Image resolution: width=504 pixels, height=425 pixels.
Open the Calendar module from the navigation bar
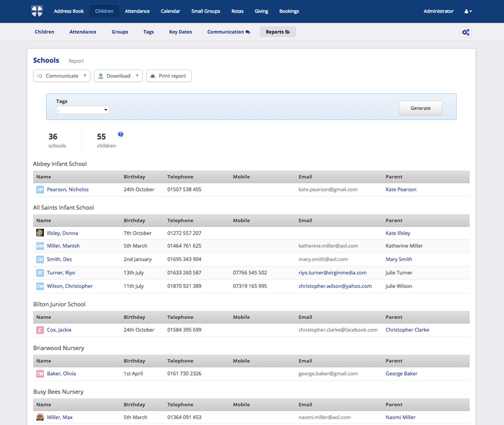coord(170,11)
